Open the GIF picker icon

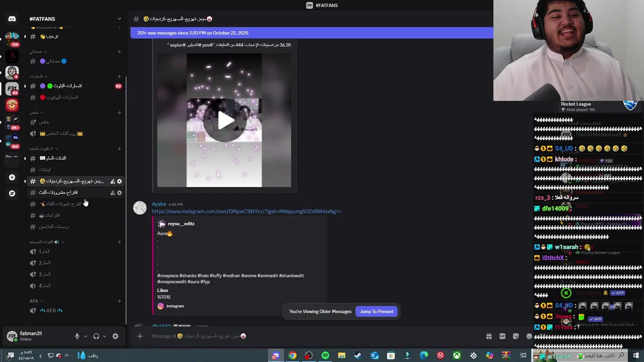point(502,336)
